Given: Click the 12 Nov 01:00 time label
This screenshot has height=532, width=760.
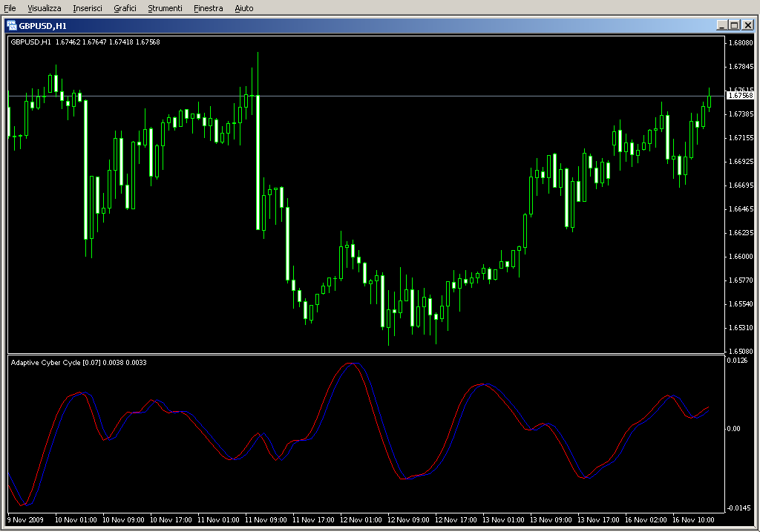Looking at the screenshot, I should tap(361, 520).
